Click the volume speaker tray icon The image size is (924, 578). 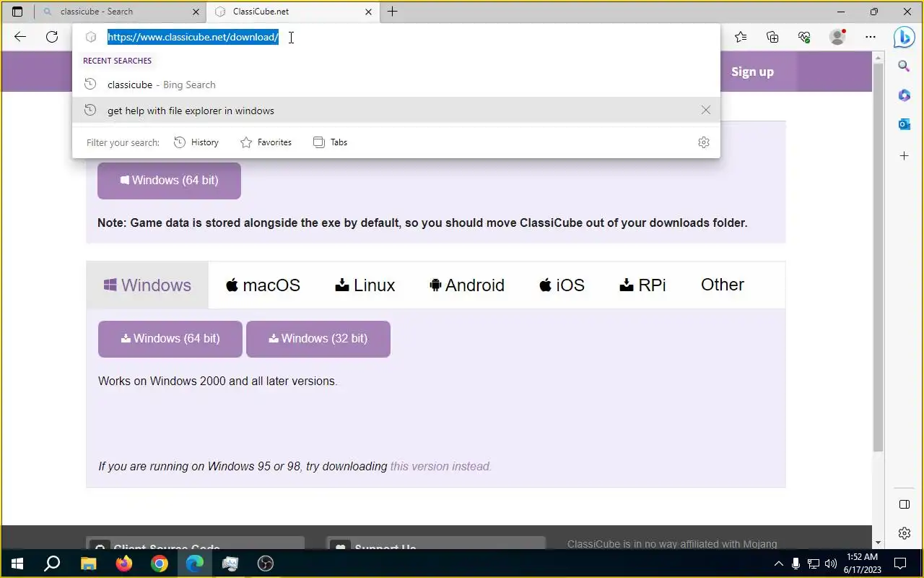pos(831,564)
